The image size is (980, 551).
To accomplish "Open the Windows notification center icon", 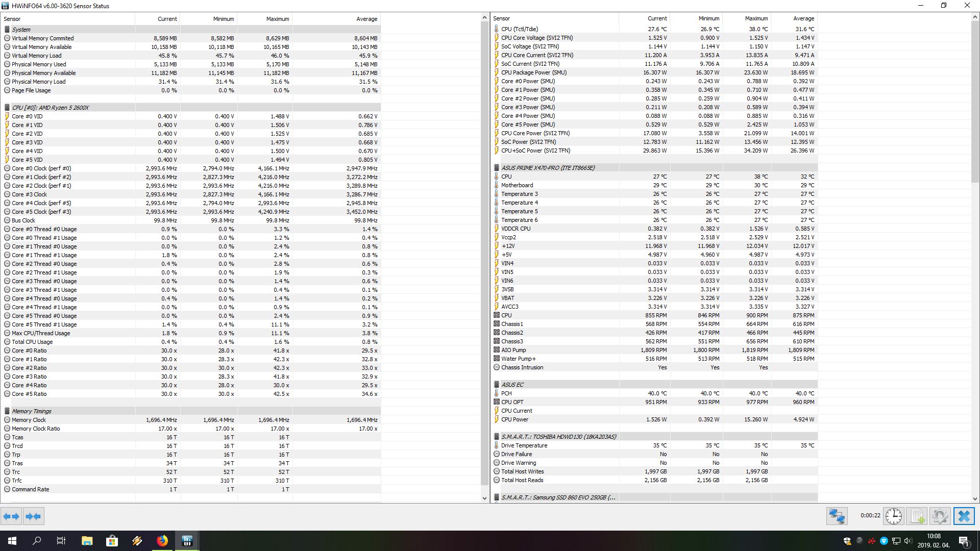I will pyautogui.click(x=964, y=541).
